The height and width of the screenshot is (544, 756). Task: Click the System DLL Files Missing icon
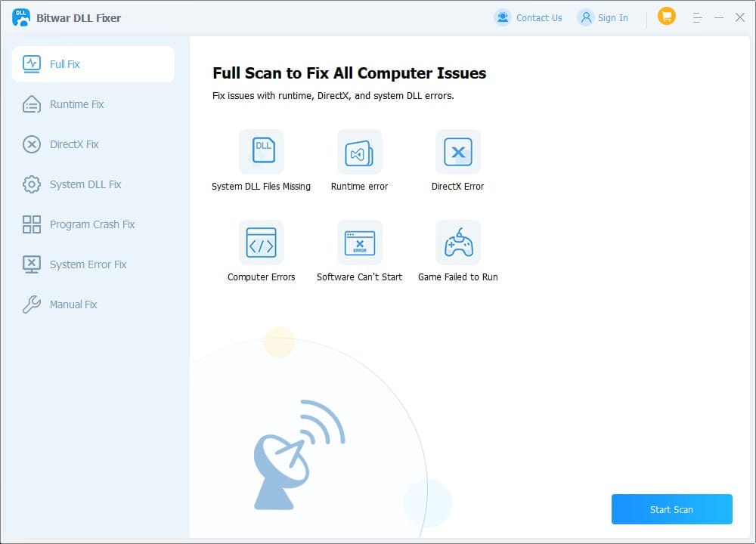[262, 152]
